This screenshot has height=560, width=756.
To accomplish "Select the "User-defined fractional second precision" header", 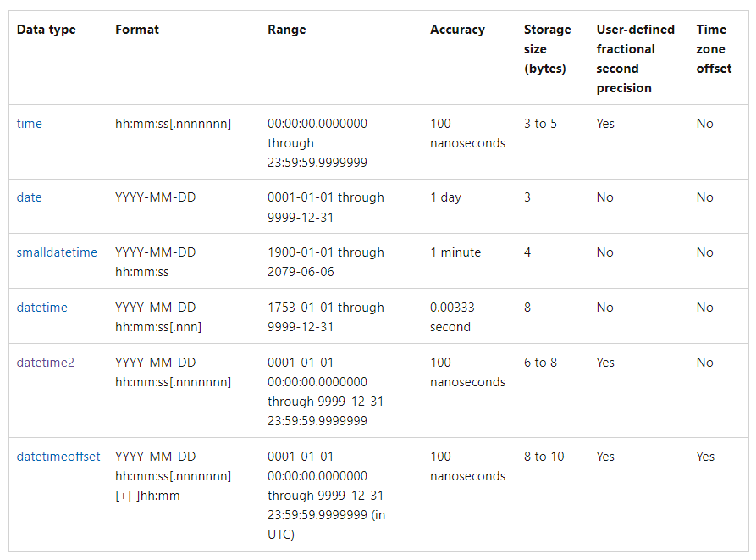I will click(x=635, y=58).
